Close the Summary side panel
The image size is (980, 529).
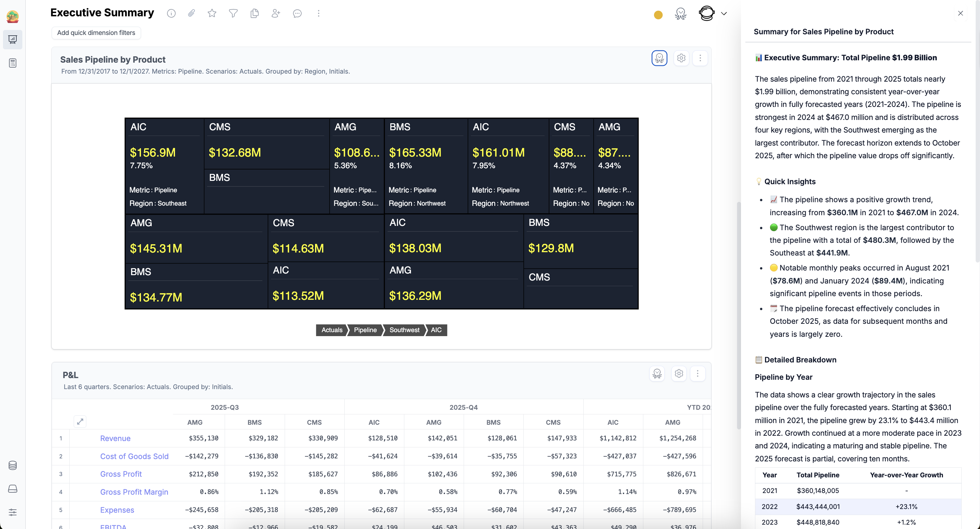pos(960,13)
